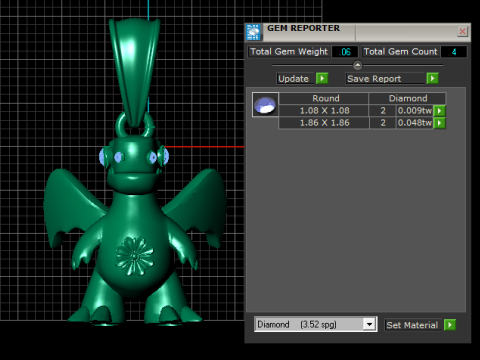Click the Total Gem Count value field
This screenshot has height=360, width=480.
tap(454, 52)
